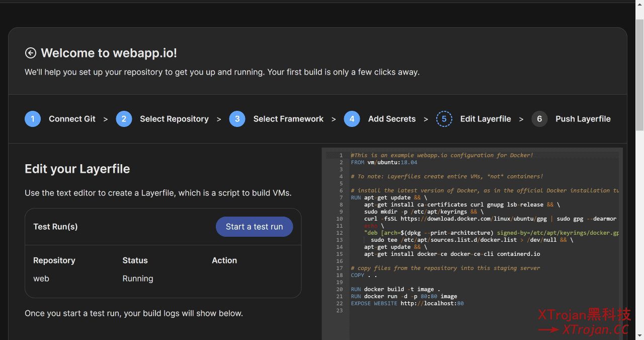This screenshot has height=340, width=644.
Task: Click first comment line of the Layerfile
Action: pyautogui.click(x=442, y=155)
